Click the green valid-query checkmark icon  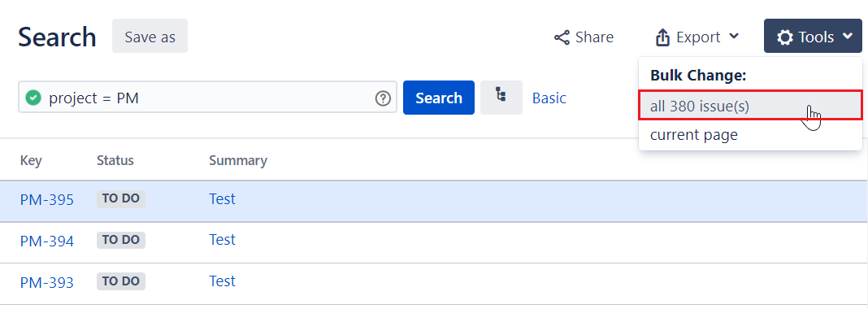pos(34,98)
